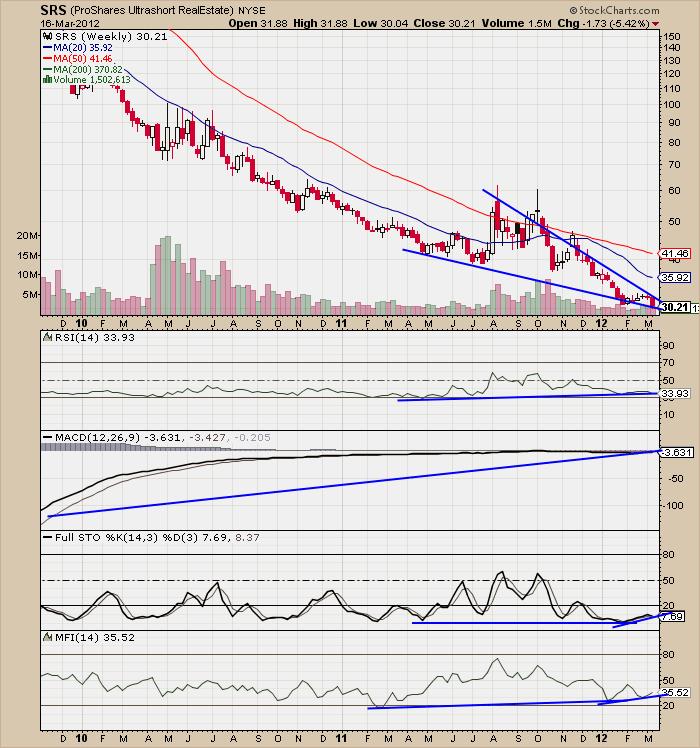This screenshot has height=748, width=700.
Task: Click the Low 30.04 value
Action: [x=381, y=23]
